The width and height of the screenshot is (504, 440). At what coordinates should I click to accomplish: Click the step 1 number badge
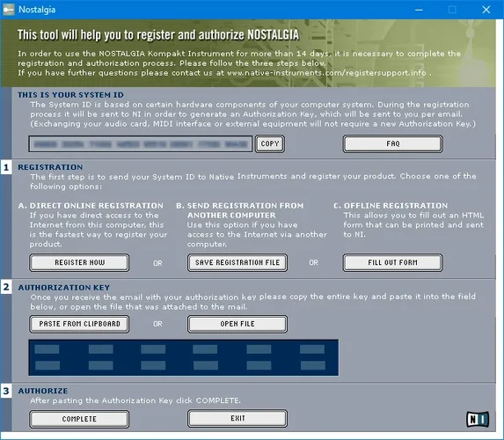6,167
